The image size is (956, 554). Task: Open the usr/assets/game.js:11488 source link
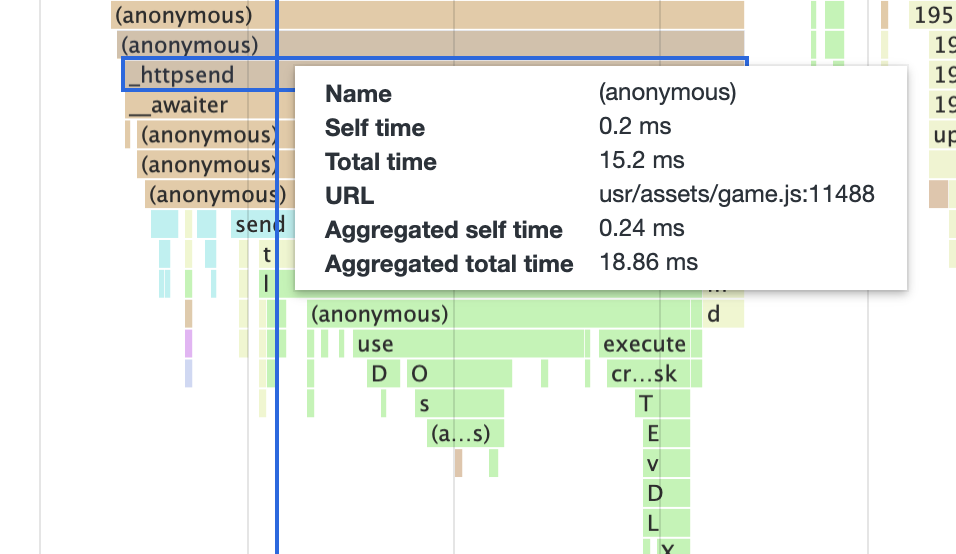(737, 195)
